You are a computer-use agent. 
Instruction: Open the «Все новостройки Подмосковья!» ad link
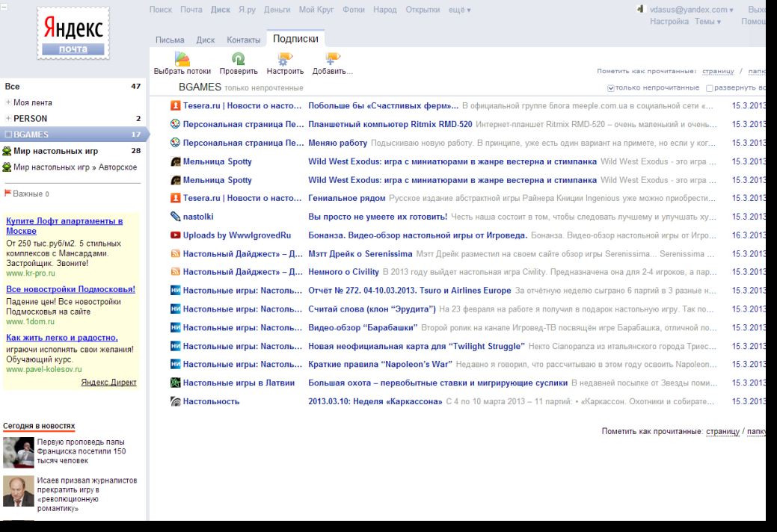pos(70,289)
